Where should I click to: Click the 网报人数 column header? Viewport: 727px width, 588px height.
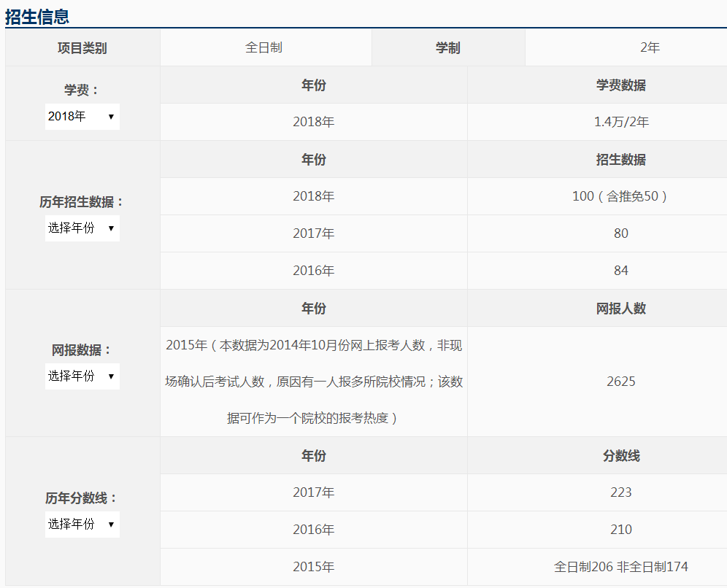pos(620,309)
